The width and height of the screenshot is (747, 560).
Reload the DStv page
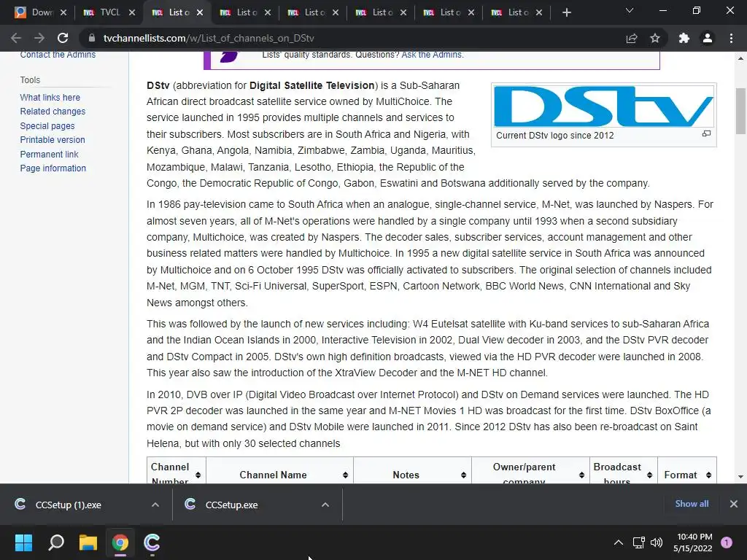tap(63, 38)
